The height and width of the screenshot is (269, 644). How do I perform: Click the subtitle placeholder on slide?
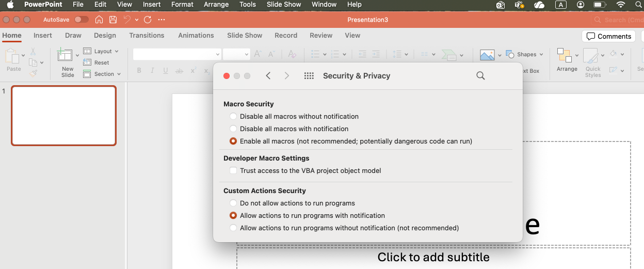[x=433, y=257]
